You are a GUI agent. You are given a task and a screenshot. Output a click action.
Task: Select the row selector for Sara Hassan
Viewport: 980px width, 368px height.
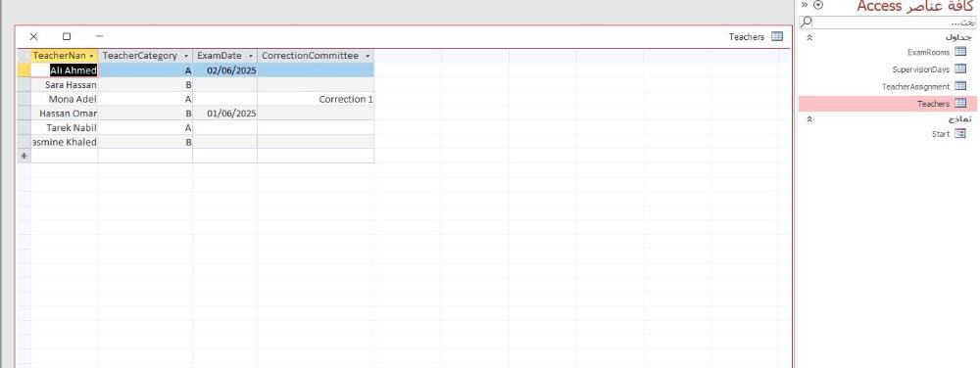point(24,84)
